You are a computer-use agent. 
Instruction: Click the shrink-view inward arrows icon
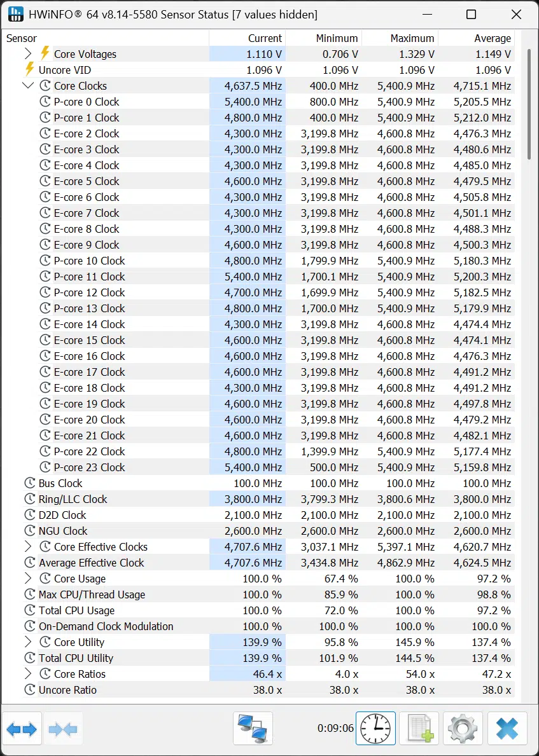pyautogui.click(x=63, y=729)
